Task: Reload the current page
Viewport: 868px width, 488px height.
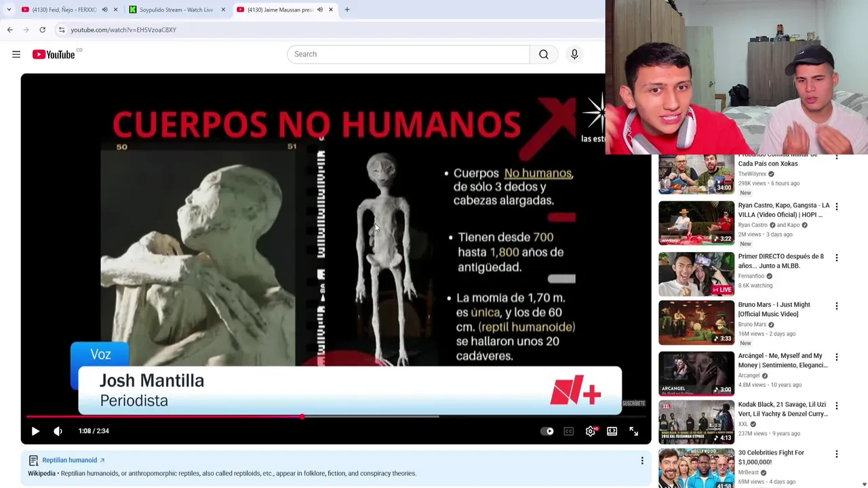Action: [43, 30]
